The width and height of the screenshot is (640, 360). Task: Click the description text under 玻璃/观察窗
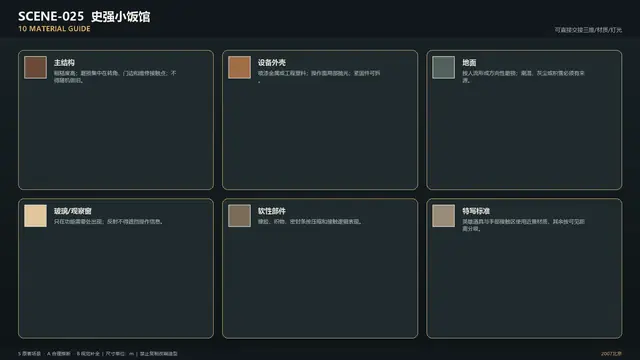coord(109,222)
